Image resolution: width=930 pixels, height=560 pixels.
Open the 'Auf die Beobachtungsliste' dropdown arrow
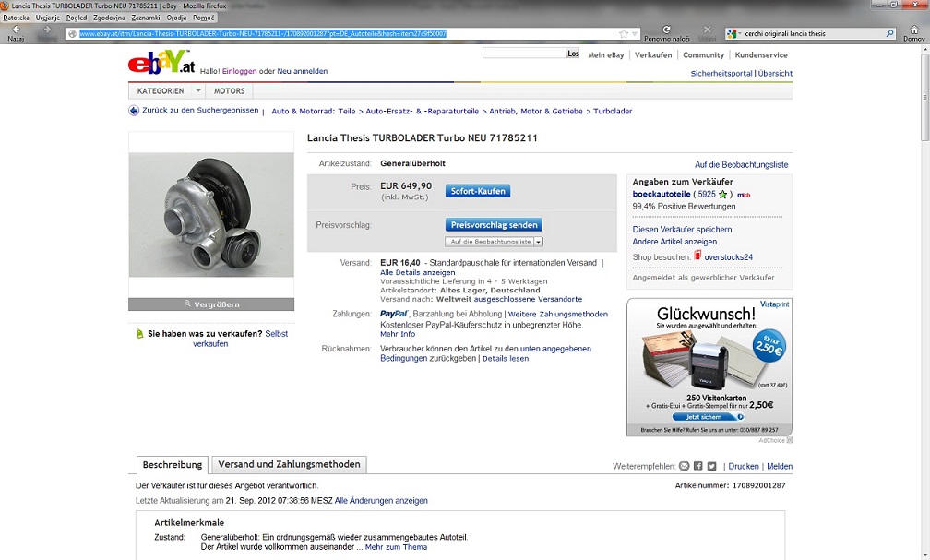tap(539, 242)
